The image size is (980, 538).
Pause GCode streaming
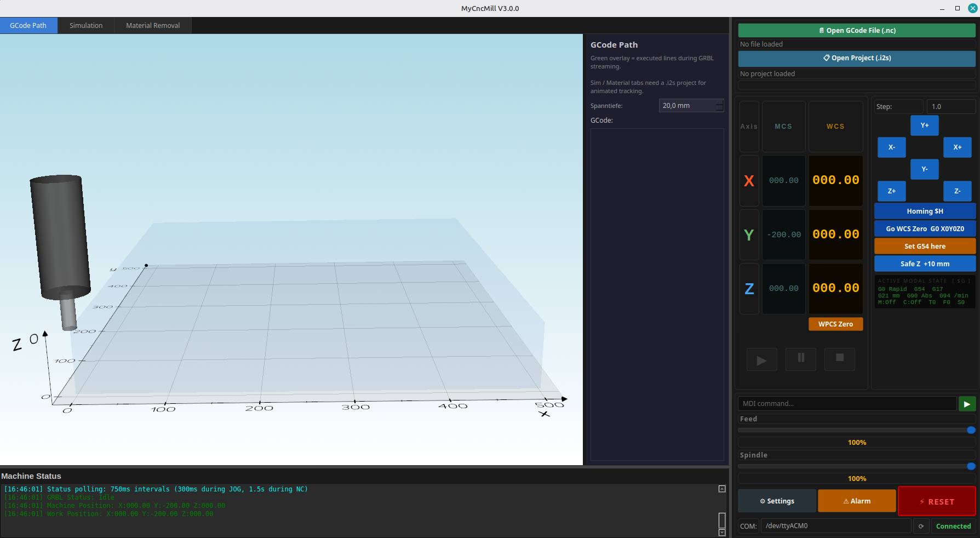(801, 359)
